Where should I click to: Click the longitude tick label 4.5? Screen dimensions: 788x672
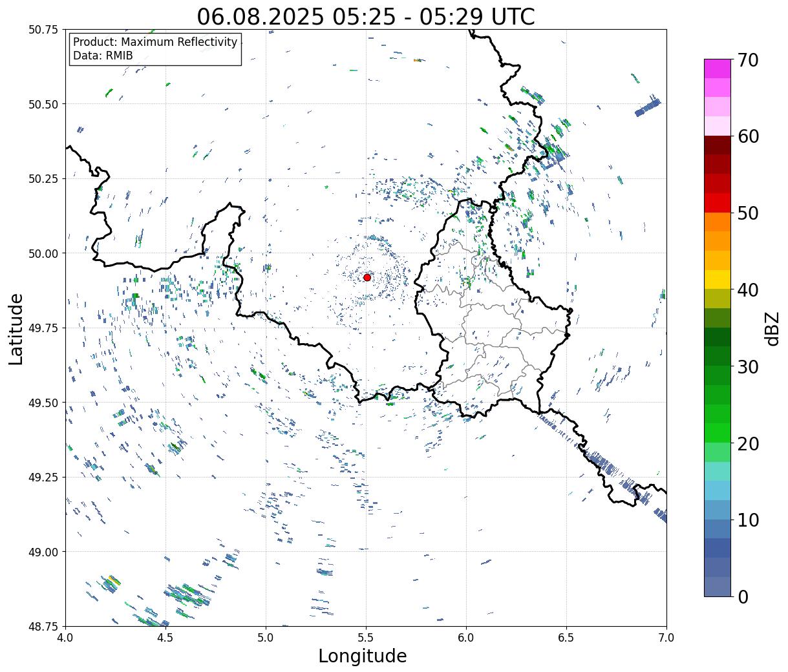pyautogui.click(x=165, y=638)
